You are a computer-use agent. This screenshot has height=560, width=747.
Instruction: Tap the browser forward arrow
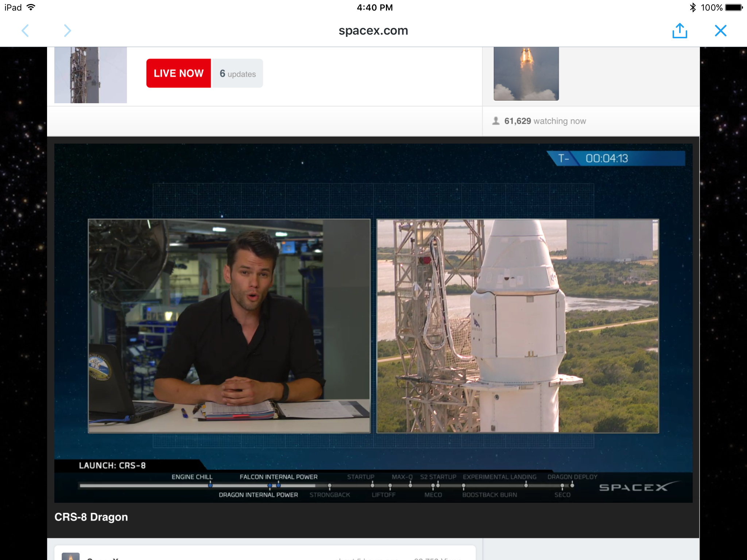[67, 31]
